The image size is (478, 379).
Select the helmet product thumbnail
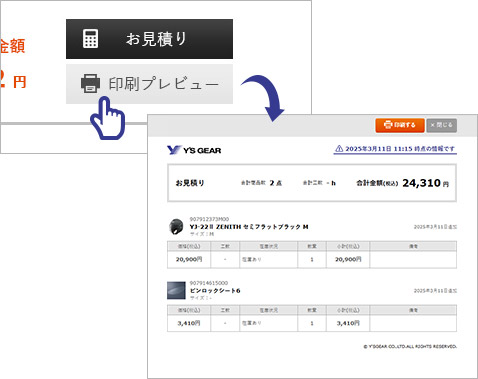click(176, 227)
